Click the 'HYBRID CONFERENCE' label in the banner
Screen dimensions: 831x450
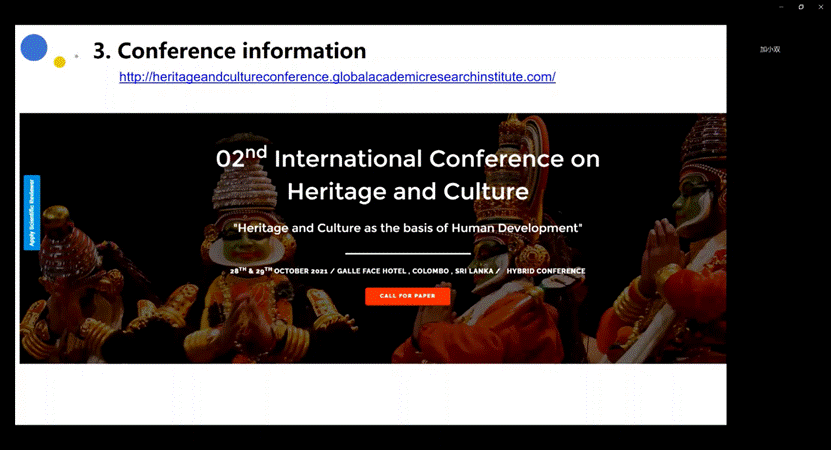pyautogui.click(x=546, y=271)
